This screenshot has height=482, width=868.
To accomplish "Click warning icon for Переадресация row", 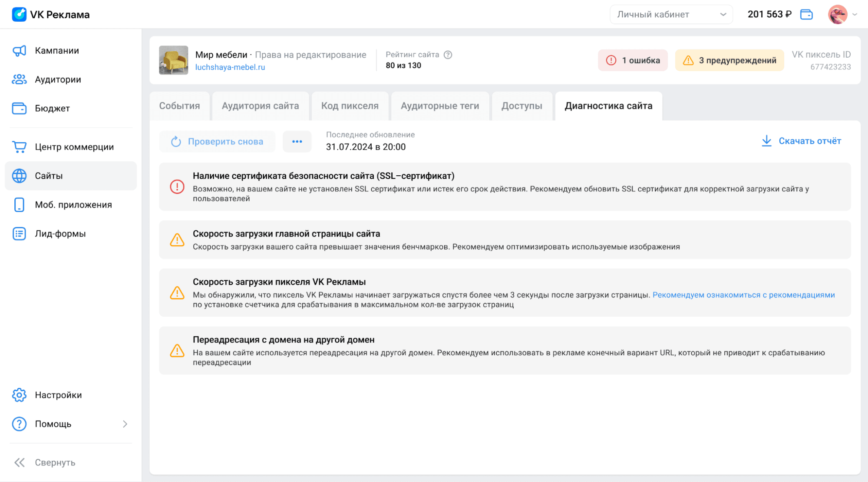I will [177, 351].
